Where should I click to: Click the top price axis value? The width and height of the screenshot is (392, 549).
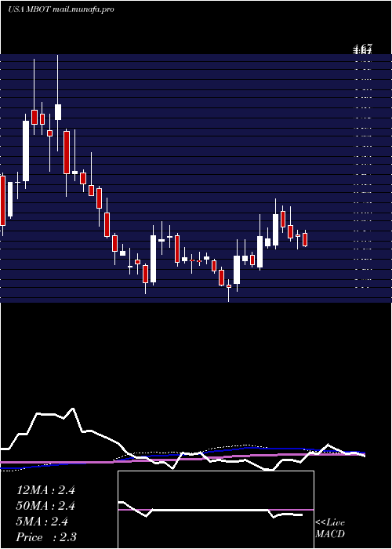pyautogui.click(x=362, y=49)
